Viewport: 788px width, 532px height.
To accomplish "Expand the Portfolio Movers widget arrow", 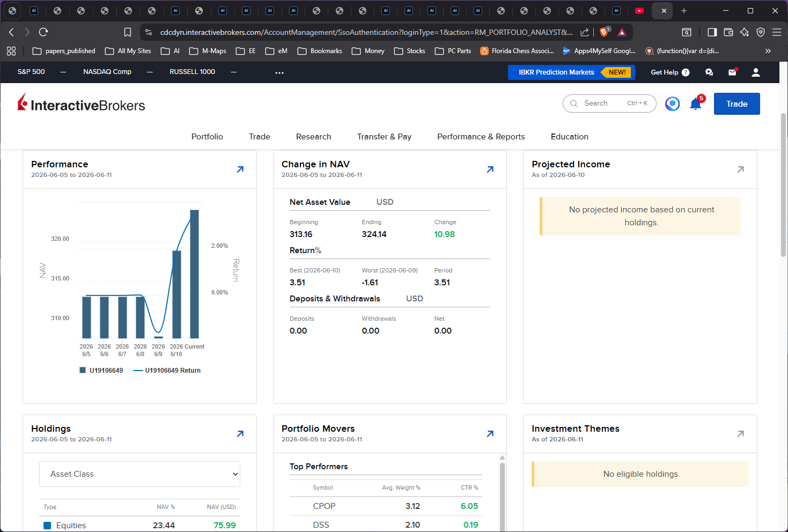I will tap(490, 434).
